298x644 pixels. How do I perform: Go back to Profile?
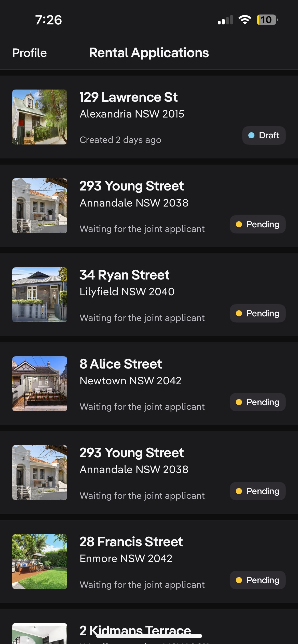[30, 53]
